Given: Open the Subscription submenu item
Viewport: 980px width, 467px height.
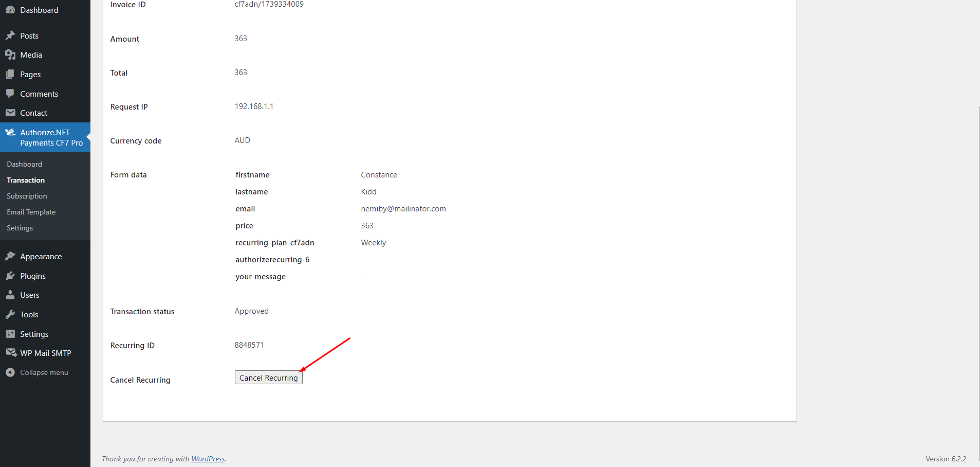Looking at the screenshot, I should tap(27, 196).
